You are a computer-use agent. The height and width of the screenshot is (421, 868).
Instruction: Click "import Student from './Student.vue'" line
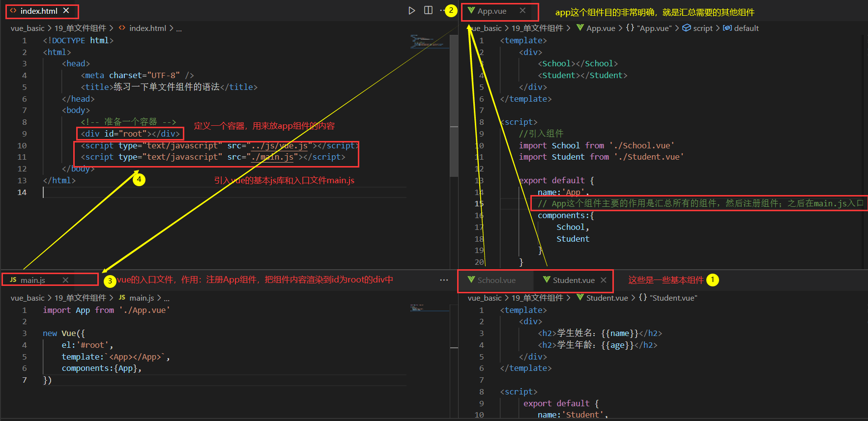602,157
